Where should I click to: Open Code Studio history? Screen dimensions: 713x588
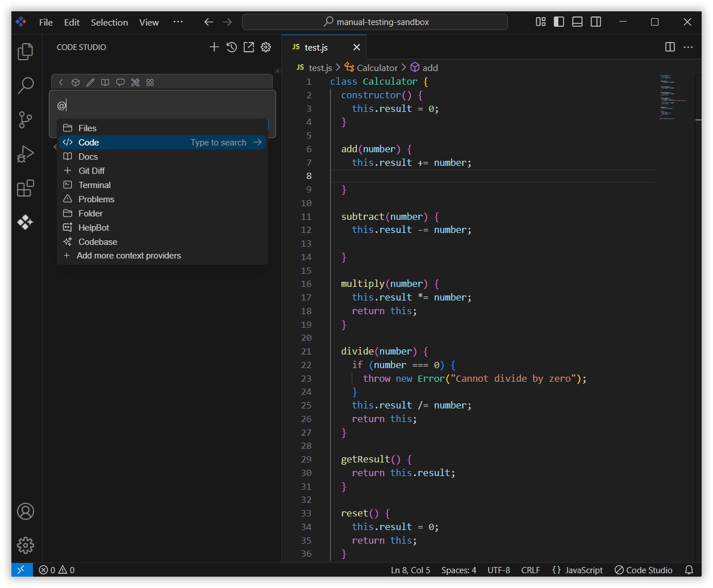point(231,47)
